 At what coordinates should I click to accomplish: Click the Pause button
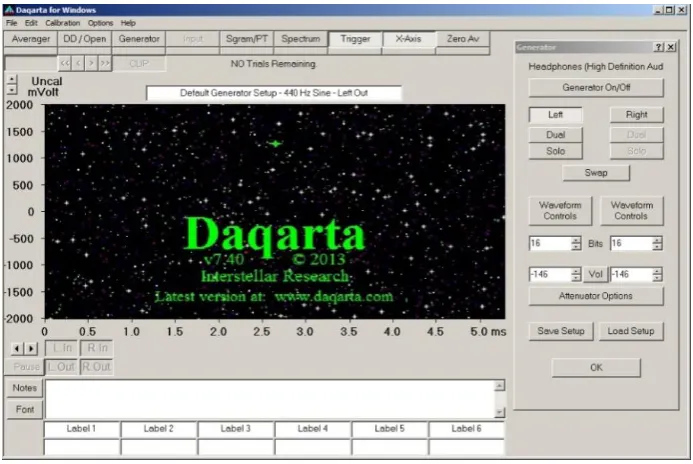coord(25,367)
